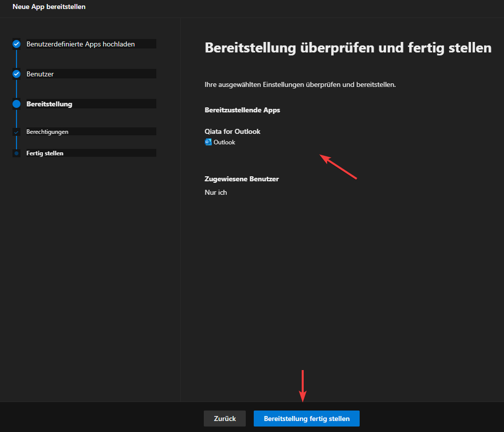Click the Nur ich assigned user entry
Screen dimensions: 504x432
[216, 192]
